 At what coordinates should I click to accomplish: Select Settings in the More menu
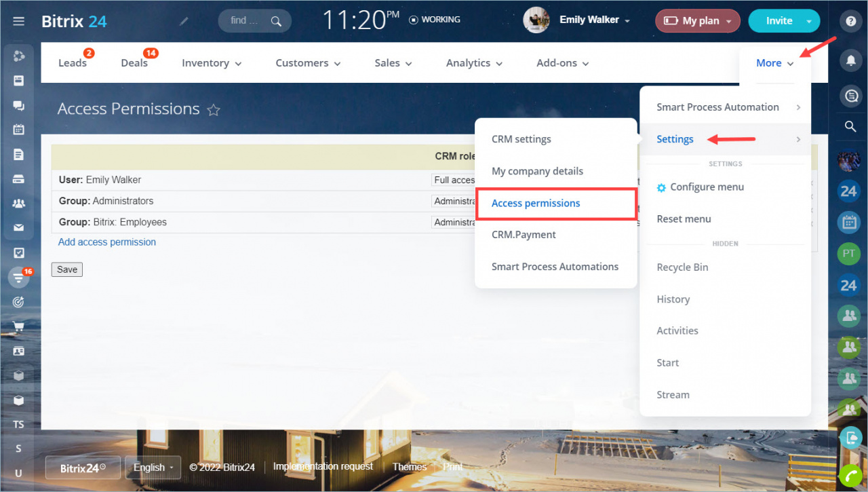[x=725, y=139]
